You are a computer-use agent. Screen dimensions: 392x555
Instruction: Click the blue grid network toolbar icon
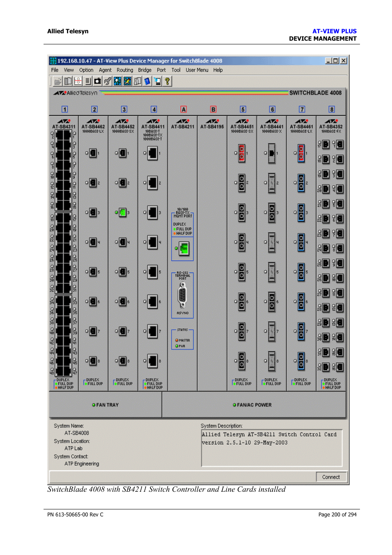point(118,81)
